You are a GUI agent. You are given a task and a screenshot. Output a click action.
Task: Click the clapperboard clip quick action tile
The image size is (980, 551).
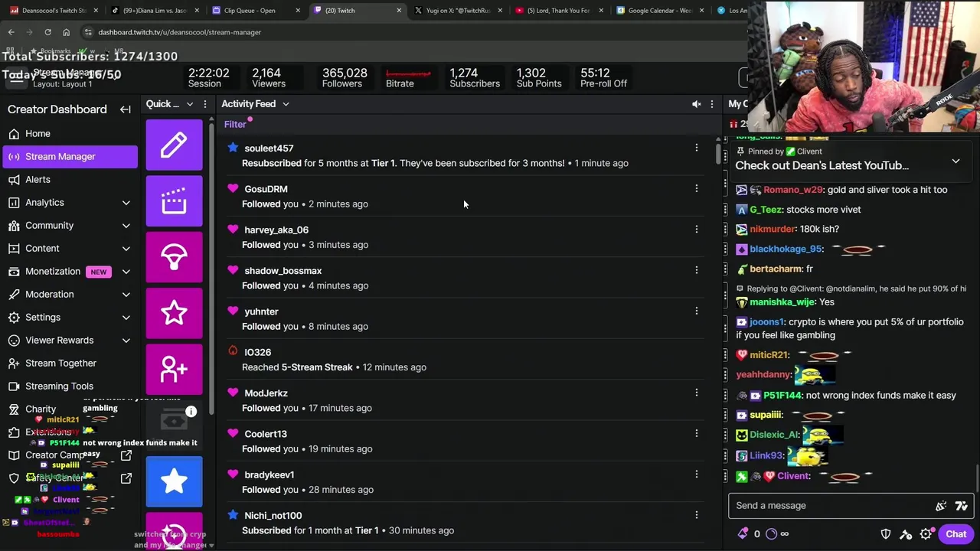point(174,201)
